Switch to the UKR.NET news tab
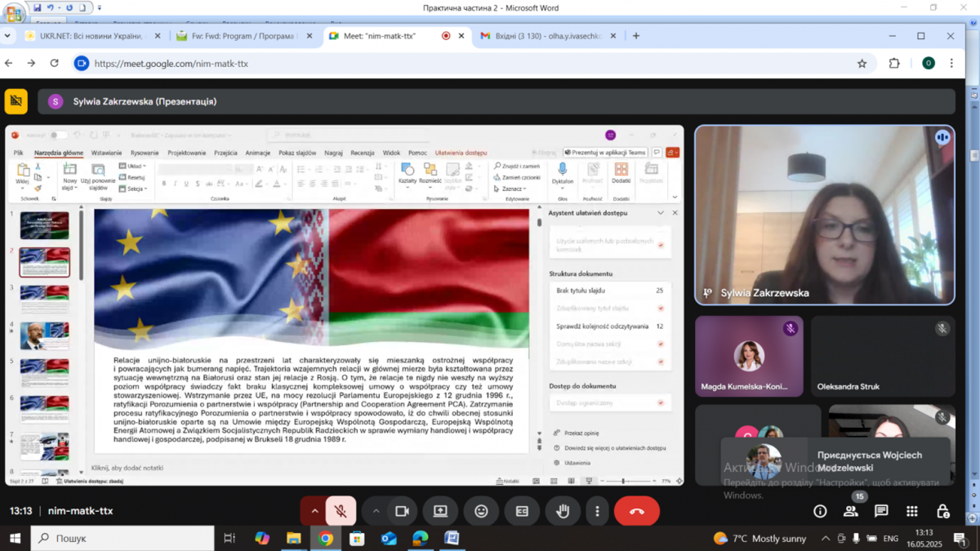Image resolution: width=980 pixels, height=551 pixels. pyautogui.click(x=86, y=36)
